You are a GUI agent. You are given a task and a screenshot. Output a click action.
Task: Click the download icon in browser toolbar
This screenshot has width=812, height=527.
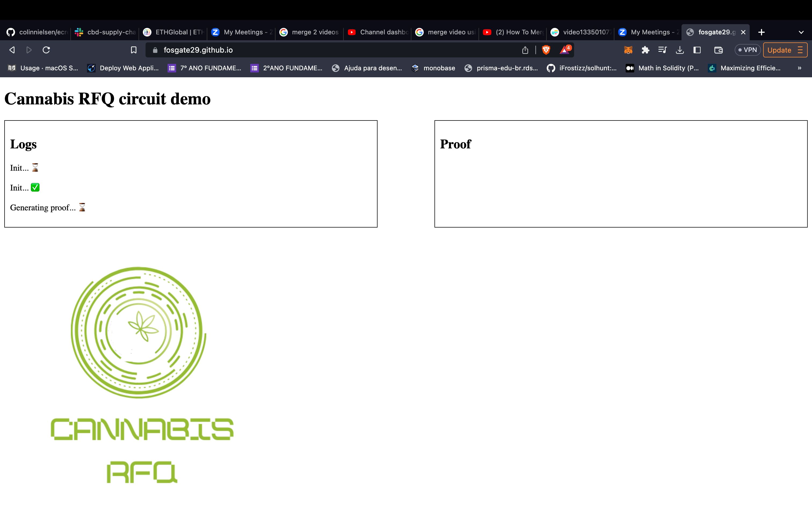tap(679, 50)
